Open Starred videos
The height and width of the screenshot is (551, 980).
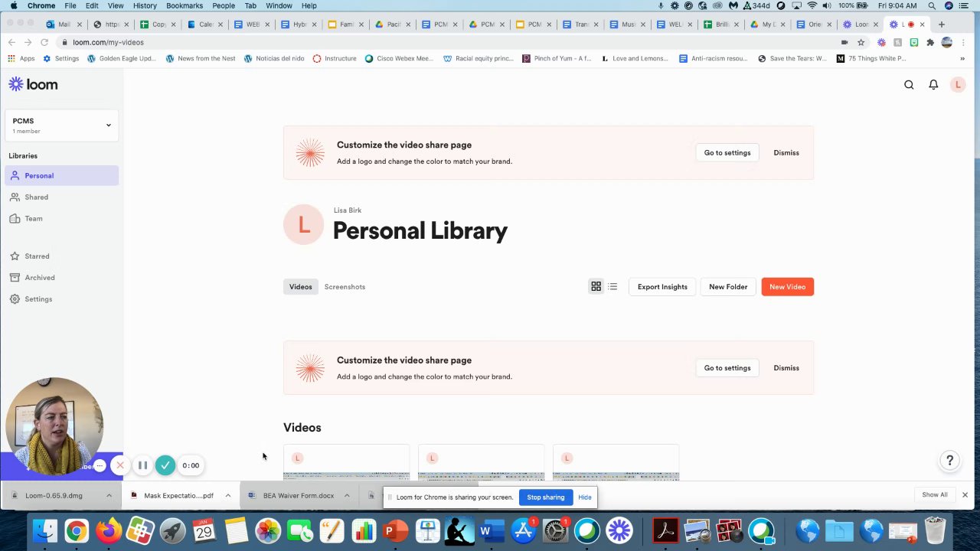(61, 256)
